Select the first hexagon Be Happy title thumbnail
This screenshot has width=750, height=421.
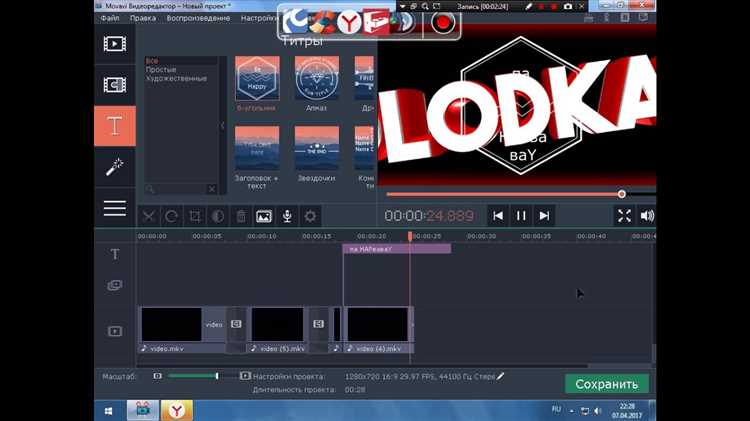point(257,78)
